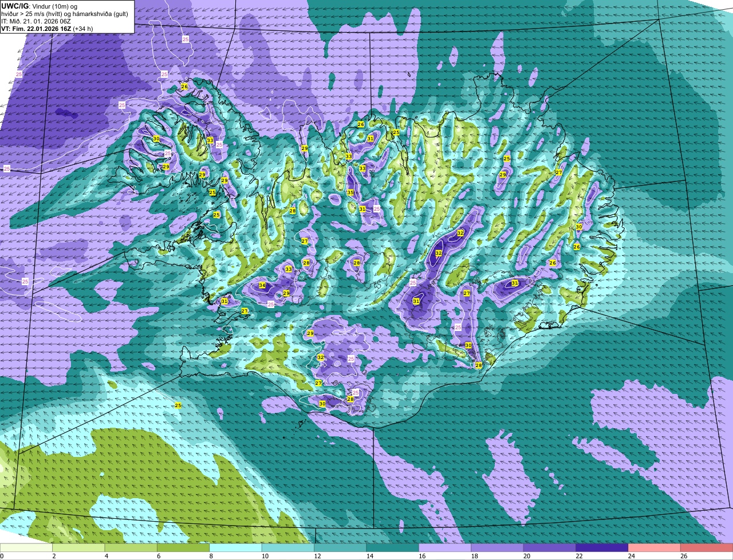
Task: Click the "(+34 h)" forecast offset text
Action: pyautogui.click(x=84, y=28)
